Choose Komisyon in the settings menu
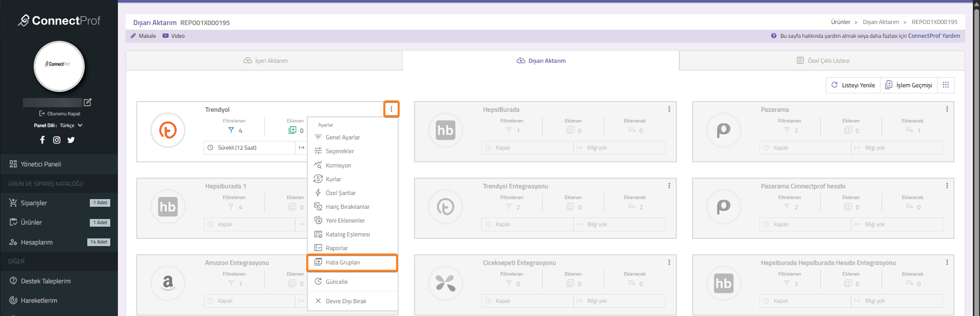Viewport: 980px width, 316px height. pos(338,165)
